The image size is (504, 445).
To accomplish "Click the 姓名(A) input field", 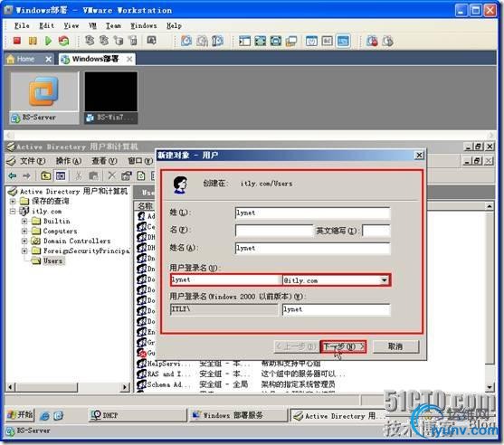I will pyautogui.click(x=313, y=249).
